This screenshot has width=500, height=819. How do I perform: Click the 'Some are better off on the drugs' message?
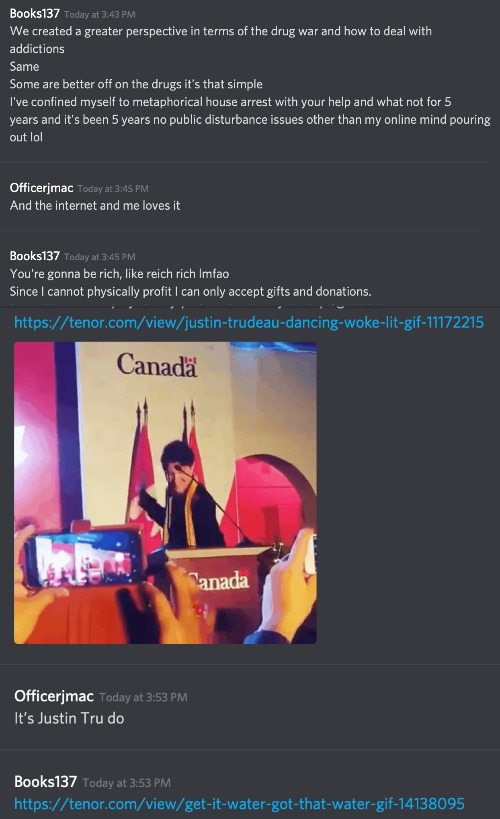(136, 84)
